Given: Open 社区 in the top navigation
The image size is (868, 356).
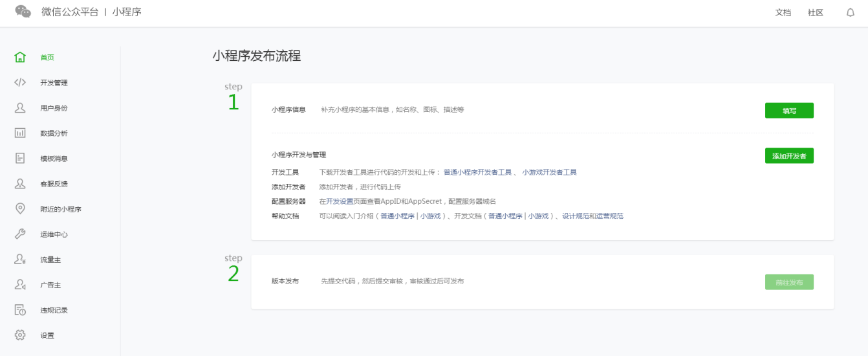Looking at the screenshot, I should pyautogui.click(x=816, y=12).
